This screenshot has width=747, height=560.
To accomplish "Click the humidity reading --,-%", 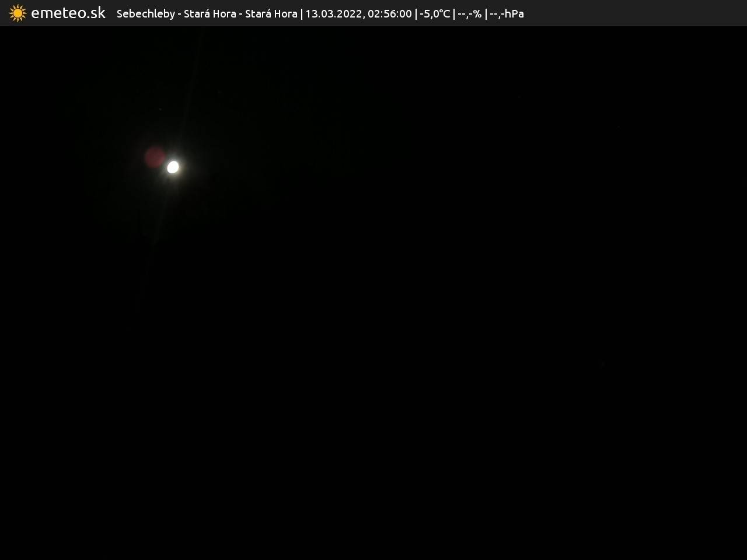I will (x=469, y=13).
